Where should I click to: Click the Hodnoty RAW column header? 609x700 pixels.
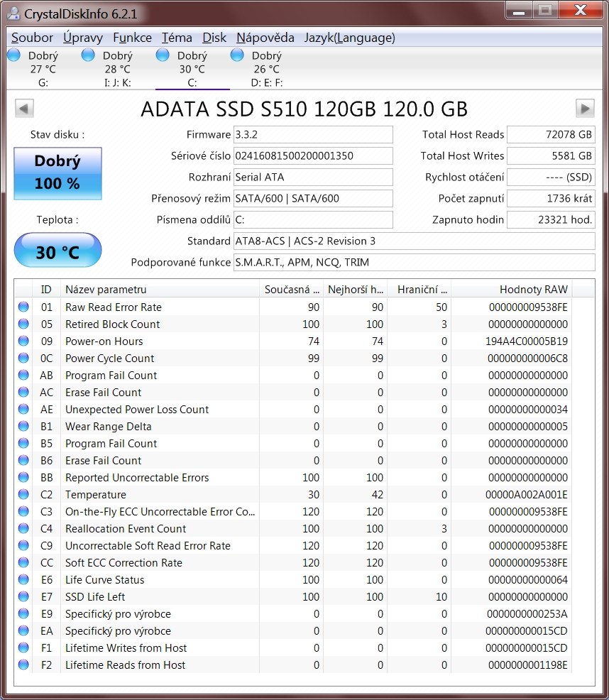511,289
